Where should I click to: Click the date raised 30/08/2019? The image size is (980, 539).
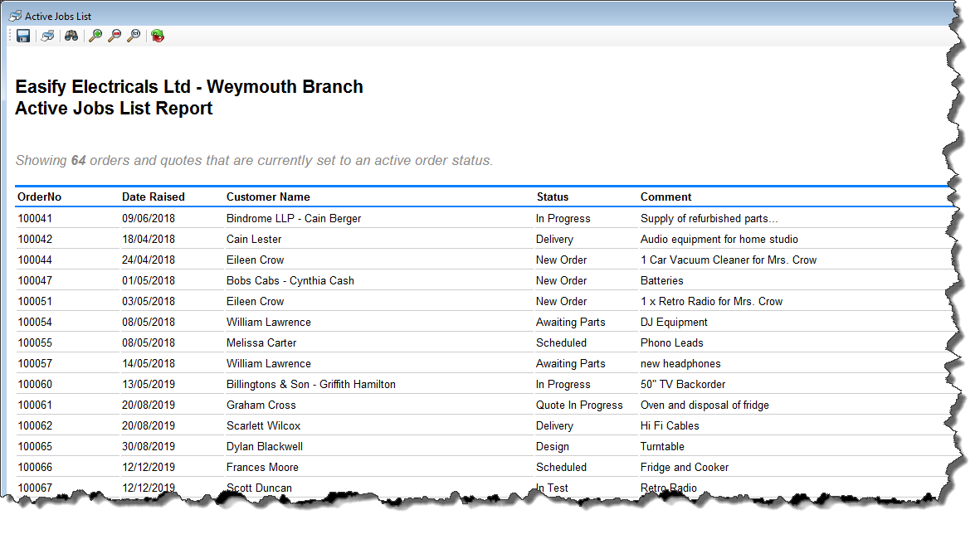click(x=149, y=447)
